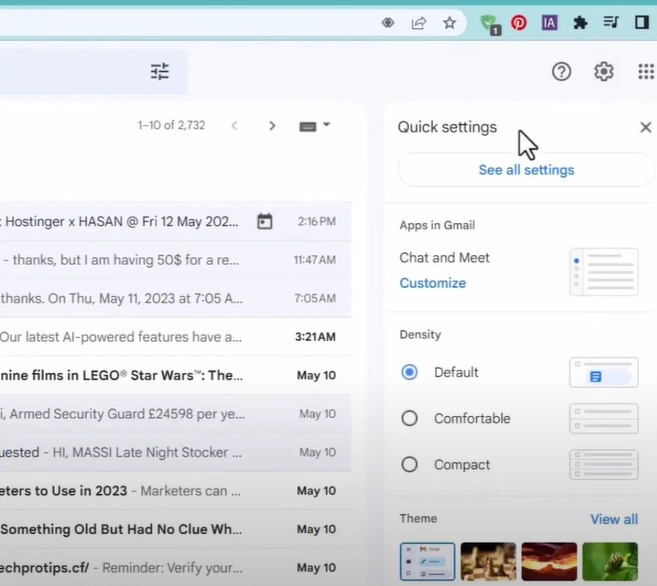Viewport: 657px width, 586px height.
Task: Show search options filter icon
Action: (160, 72)
